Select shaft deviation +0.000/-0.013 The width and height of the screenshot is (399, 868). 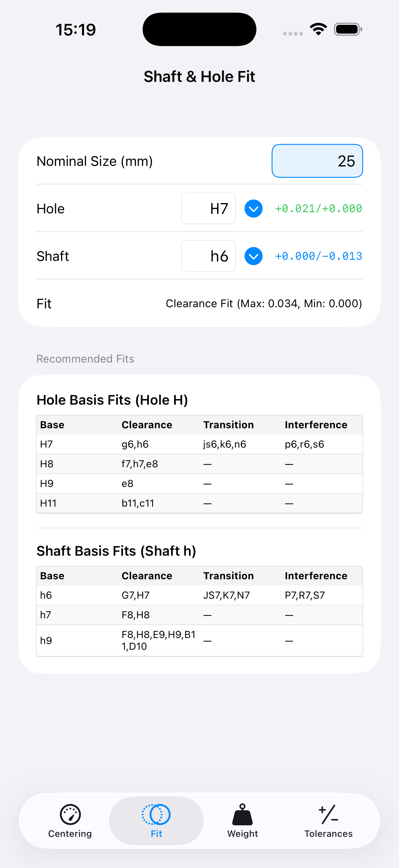319,256
